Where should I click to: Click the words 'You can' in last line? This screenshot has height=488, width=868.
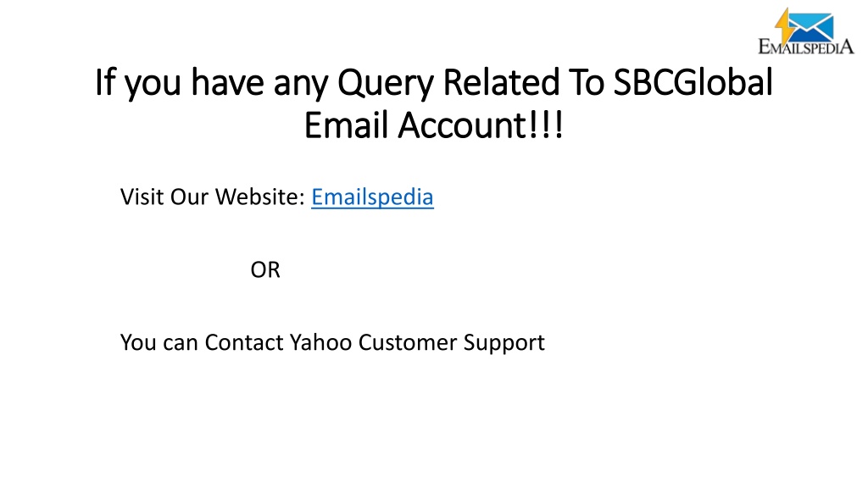coord(159,342)
